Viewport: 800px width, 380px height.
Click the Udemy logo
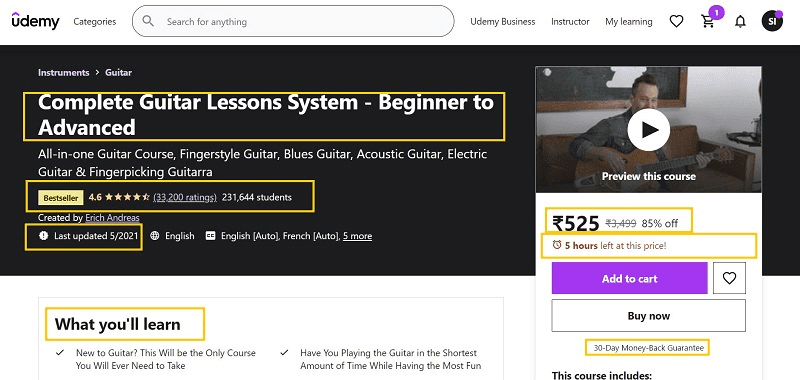coord(35,21)
